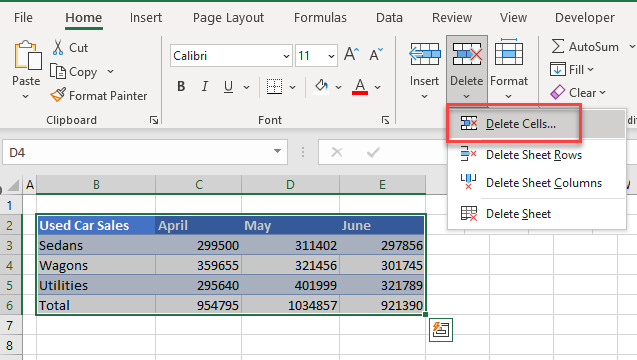The image size is (637, 360).
Task: Switch to the Page Layout tab
Action: pos(228,17)
